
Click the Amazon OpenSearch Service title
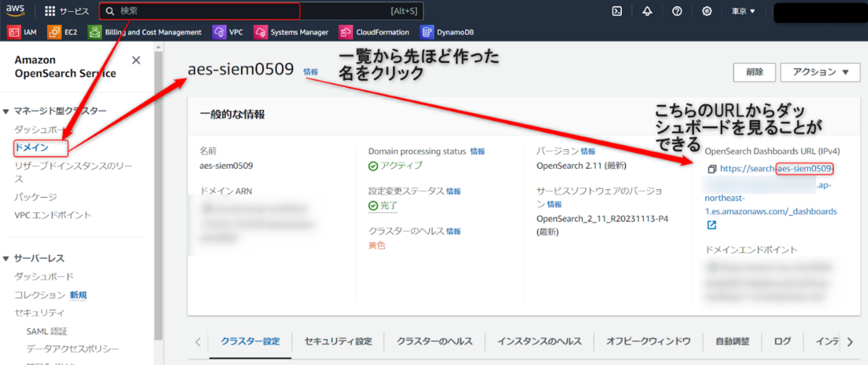[65, 67]
